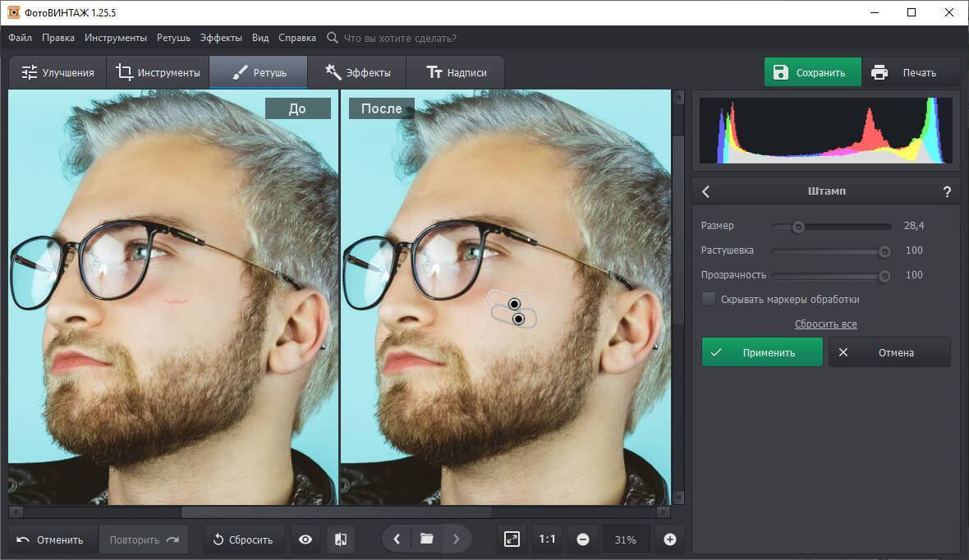Viewport: 969px width, 560px height.
Task: Open the zoom percentage 31% field
Action: pos(626,539)
